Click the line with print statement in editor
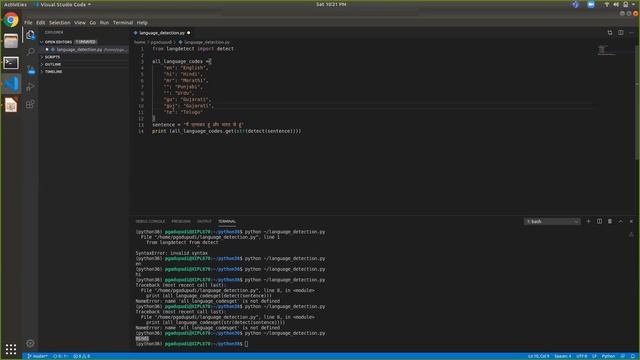Image resolution: width=640 pixels, height=360 pixels. (227, 131)
